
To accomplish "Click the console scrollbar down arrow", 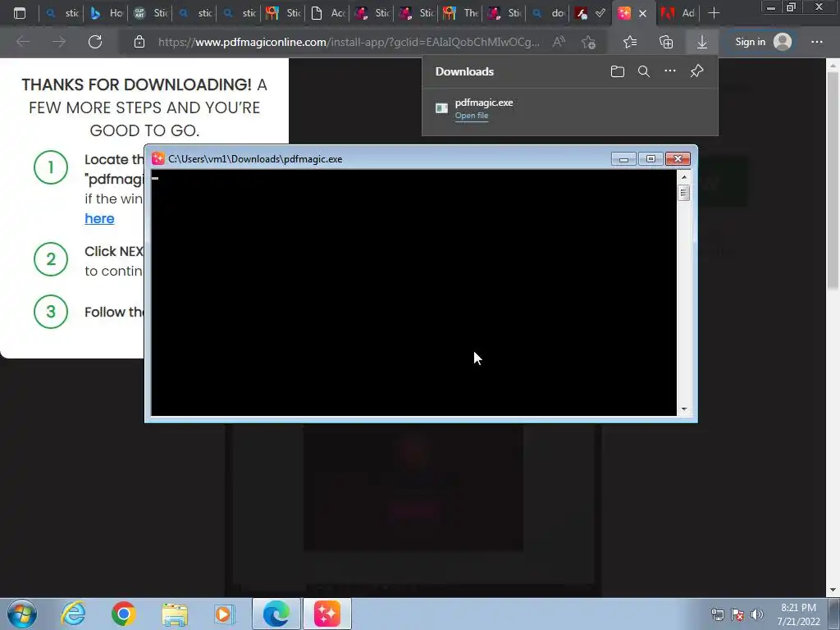I will (683, 409).
